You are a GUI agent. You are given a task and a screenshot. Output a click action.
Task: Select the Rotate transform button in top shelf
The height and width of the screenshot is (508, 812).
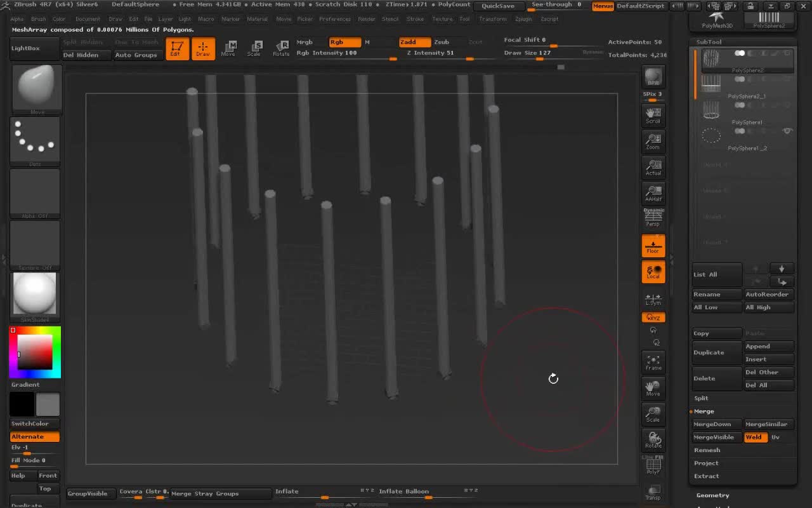[281, 49]
